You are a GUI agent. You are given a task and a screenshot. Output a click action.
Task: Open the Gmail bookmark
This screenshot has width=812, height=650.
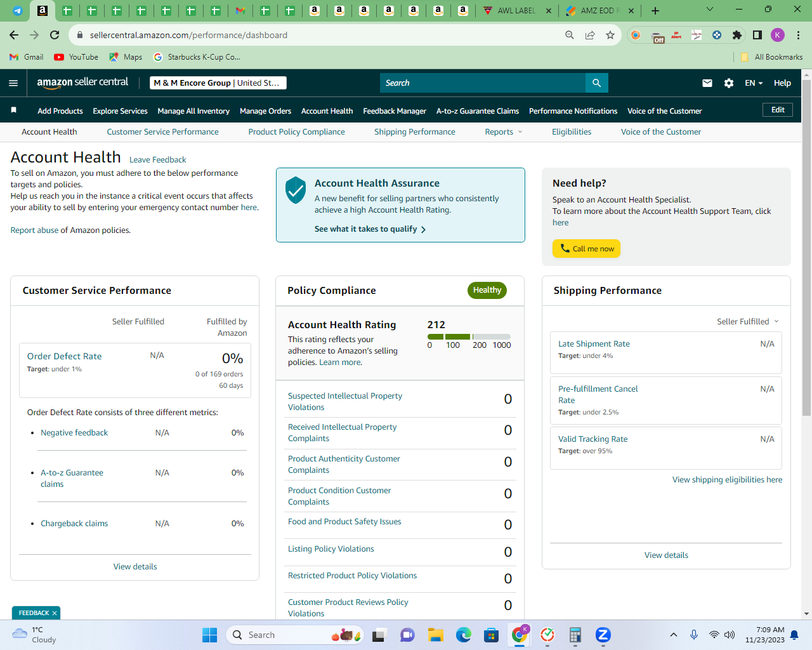click(x=26, y=57)
